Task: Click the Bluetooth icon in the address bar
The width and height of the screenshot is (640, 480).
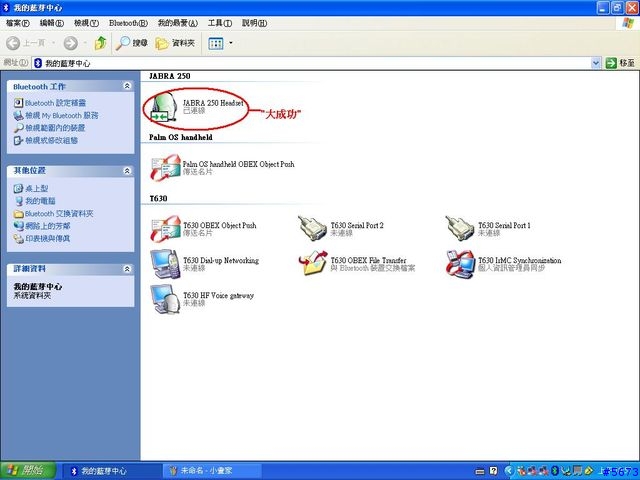Action: pos(38,63)
